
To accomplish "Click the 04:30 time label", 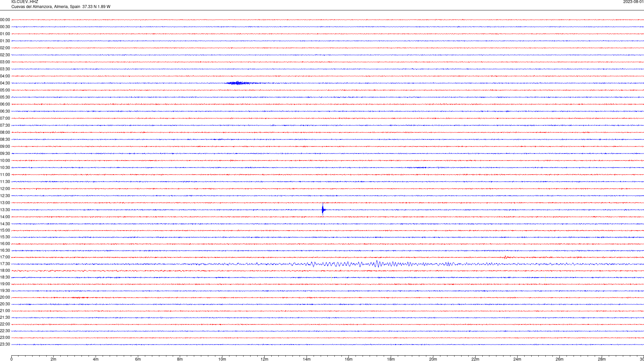I will [5, 83].
